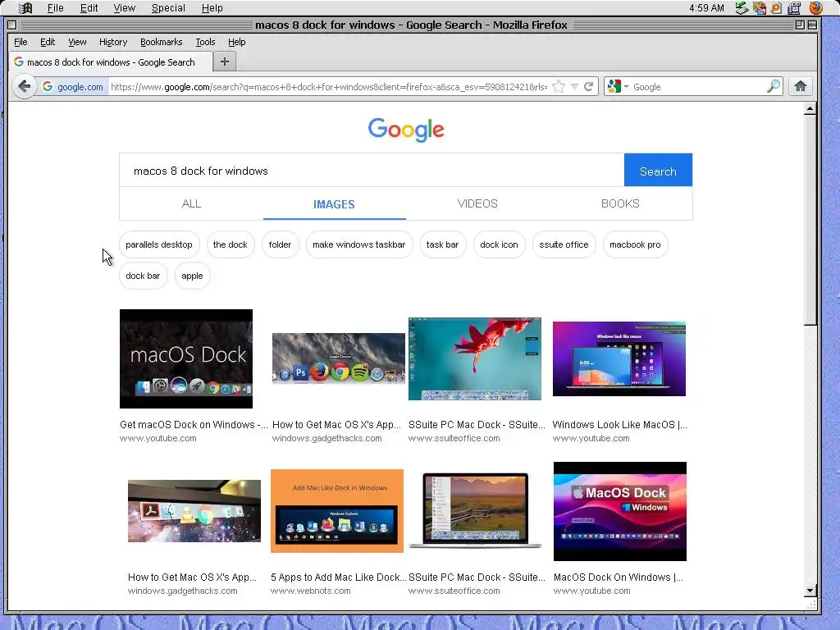840x630 pixels.
Task: Open the laptop SSuite PC Mac Dock thumbnail
Action: pyautogui.click(x=475, y=511)
